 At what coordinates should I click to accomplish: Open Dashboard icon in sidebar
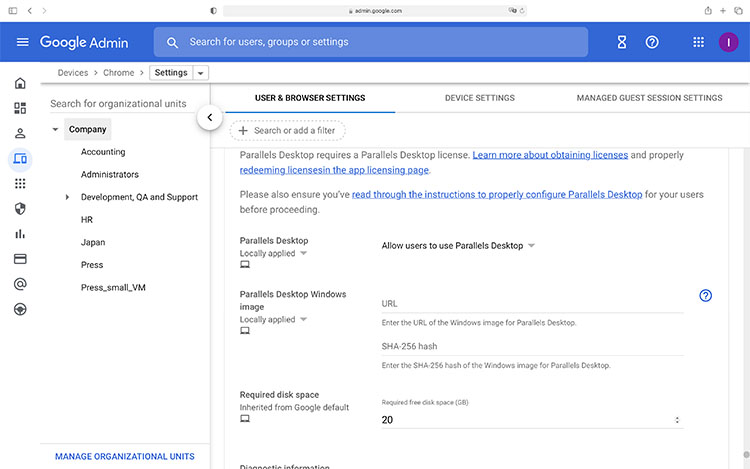pyautogui.click(x=20, y=108)
